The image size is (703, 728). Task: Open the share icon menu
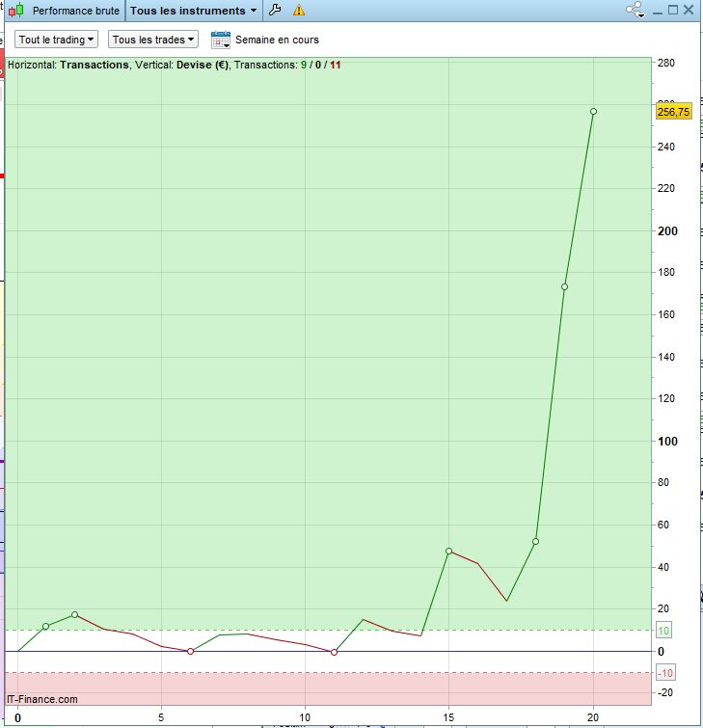click(635, 10)
